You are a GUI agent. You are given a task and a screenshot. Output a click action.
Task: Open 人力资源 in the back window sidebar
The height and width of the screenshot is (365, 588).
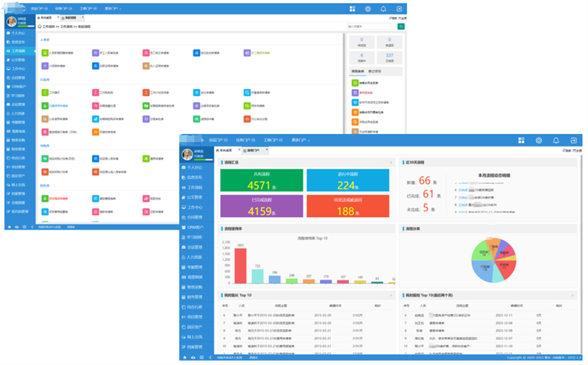pos(18,113)
